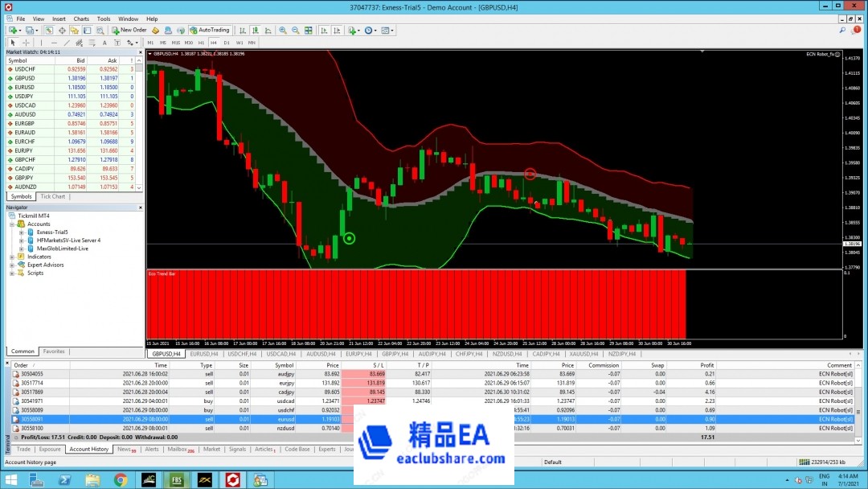Viewport: 868px width, 489px height.
Task: Toggle the Market Watch window icon
Action: 49,31
